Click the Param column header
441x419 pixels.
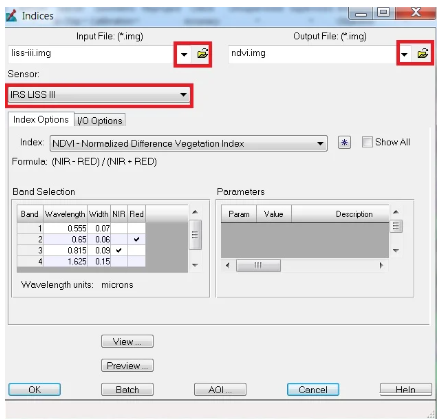click(x=239, y=214)
